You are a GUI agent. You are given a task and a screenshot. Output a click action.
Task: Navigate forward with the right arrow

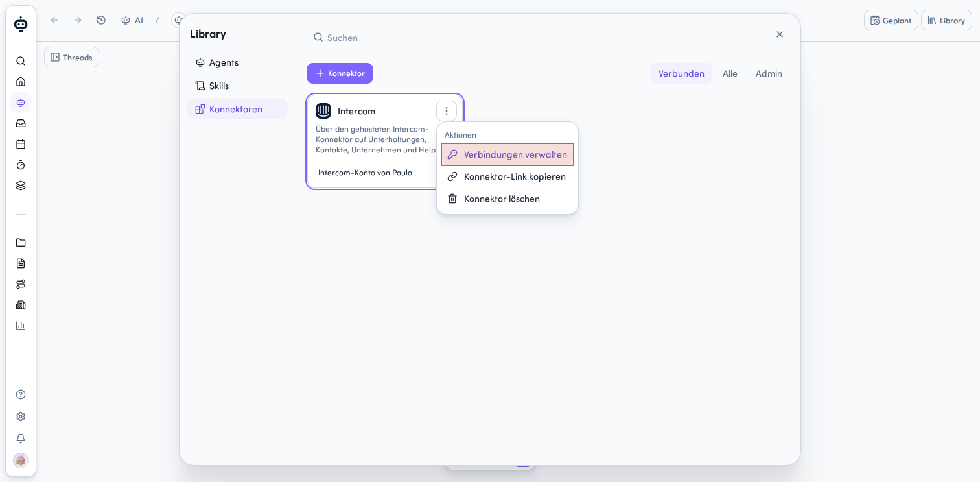78,20
